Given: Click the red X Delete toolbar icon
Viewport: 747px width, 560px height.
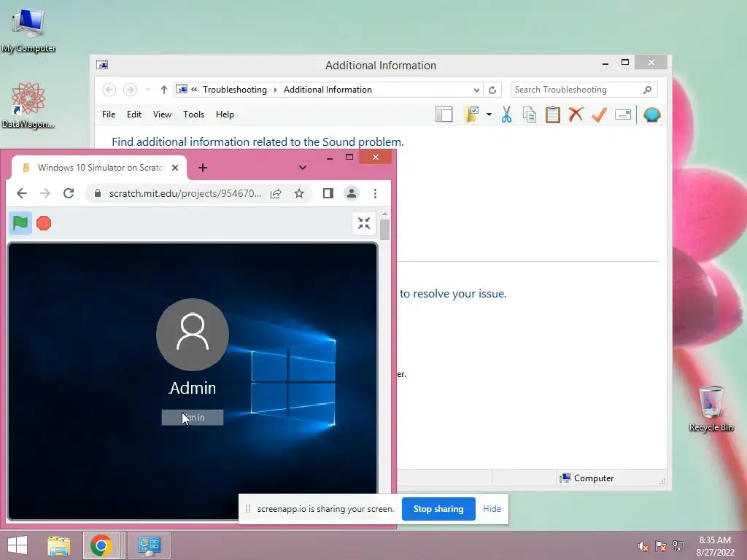Looking at the screenshot, I should (x=576, y=114).
